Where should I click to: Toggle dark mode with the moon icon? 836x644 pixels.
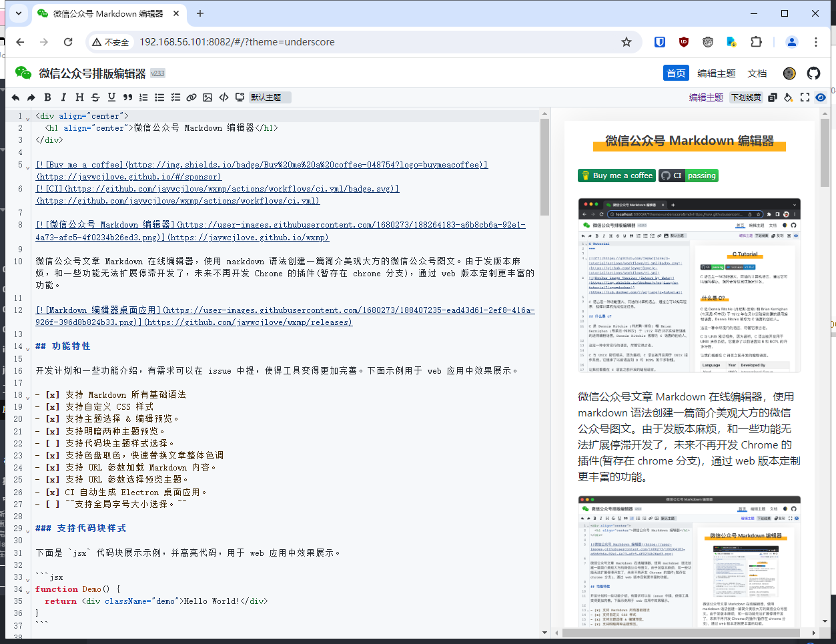pyautogui.click(x=789, y=73)
